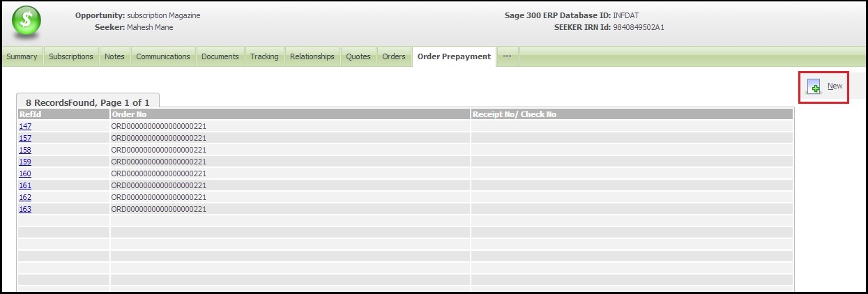
Task: Click the opportunity name 'subscription Magazine'
Action: [x=164, y=15]
